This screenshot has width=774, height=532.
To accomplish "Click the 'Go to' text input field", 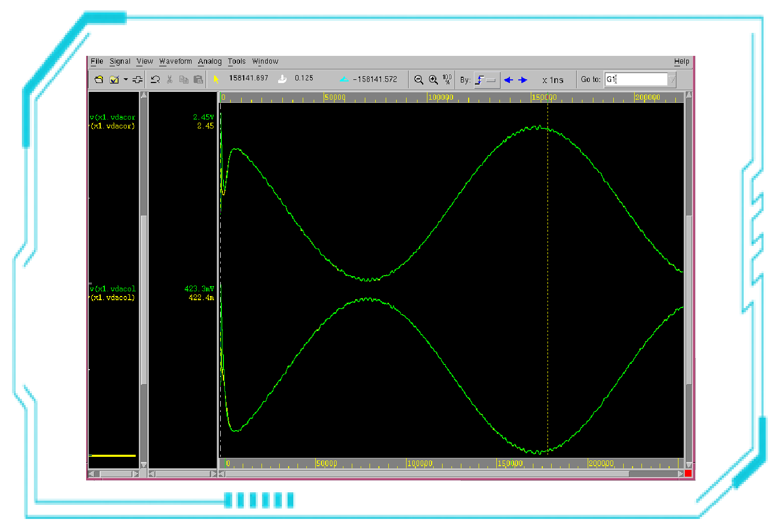I will coord(636,79).
